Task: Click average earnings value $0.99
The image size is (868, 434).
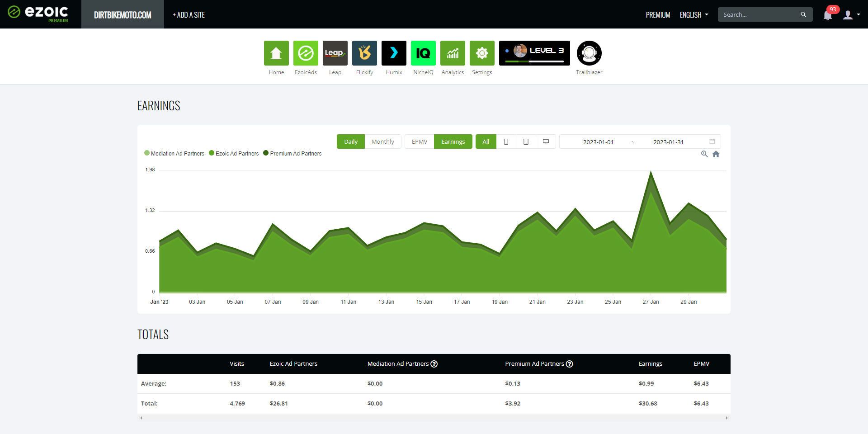Action: 646,383
